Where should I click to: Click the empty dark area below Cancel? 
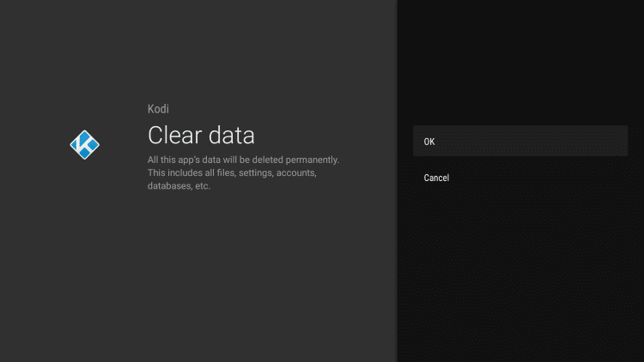pos(520,275)
